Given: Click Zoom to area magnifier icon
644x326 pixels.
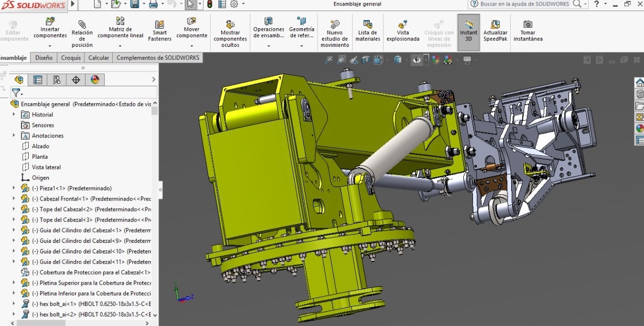Looking at the screenshot, I should pos(342,60).
